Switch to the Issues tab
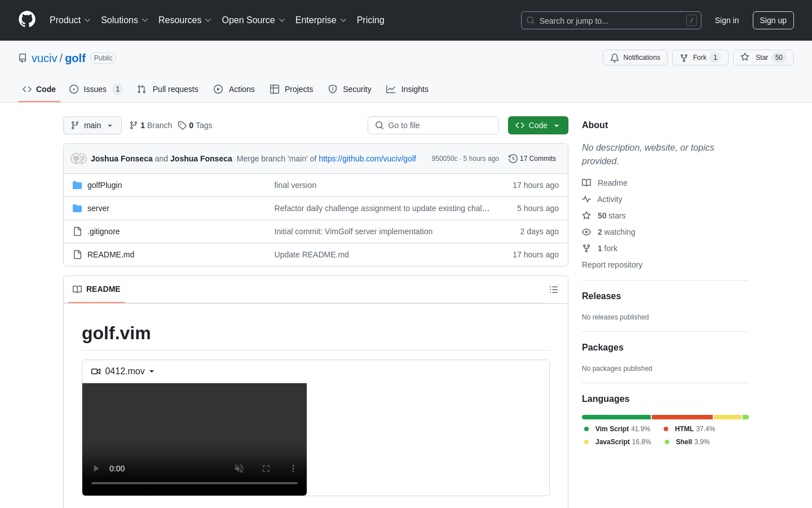The height and width of the screenshot is (508, 812). [96, 89]
